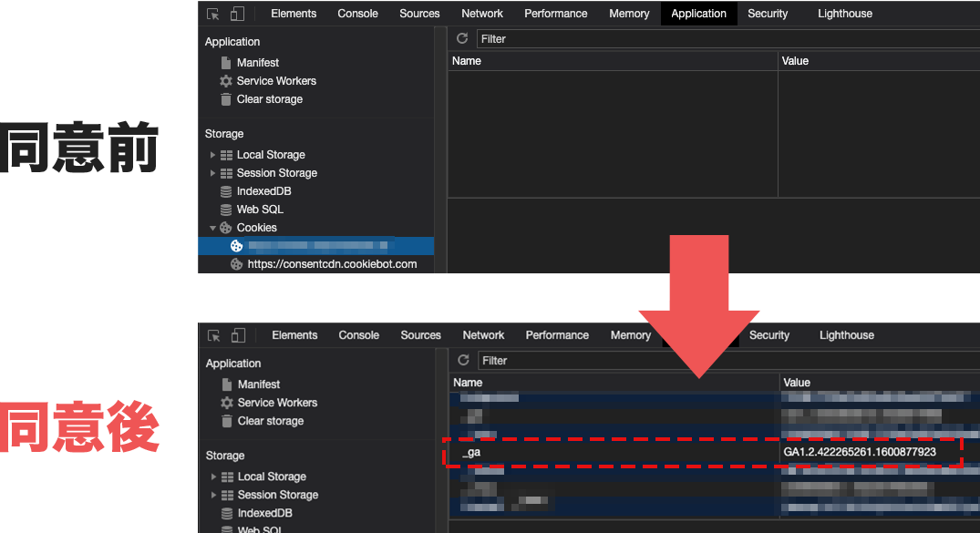The image size is (980, 533).
Task: Switch to Memory tab in bottom DevTools
Action: pyautogui.click(x=630, y=335)
